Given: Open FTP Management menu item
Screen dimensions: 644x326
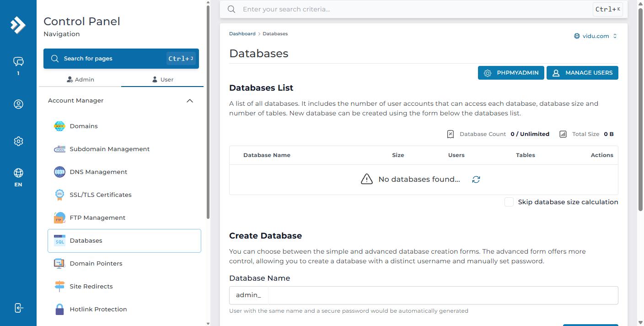Looking at the screenshot, I should click(x=124, y=217).
